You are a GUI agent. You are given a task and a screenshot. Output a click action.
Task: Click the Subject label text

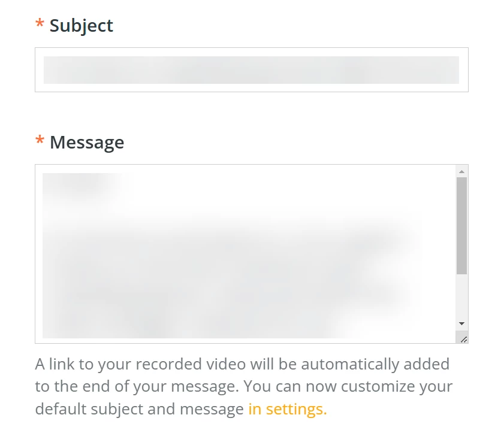coord(81,26)
